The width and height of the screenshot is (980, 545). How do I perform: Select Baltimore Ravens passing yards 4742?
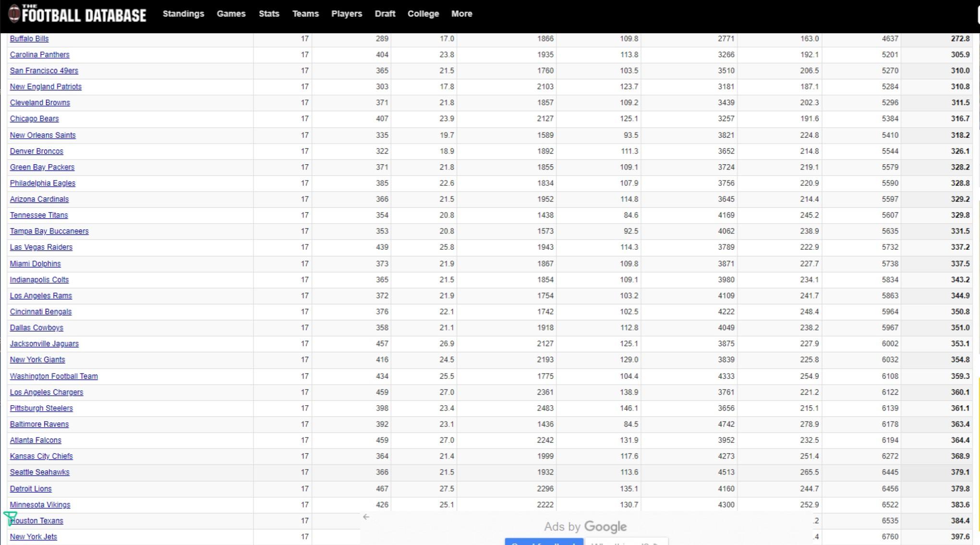[726, 424]
